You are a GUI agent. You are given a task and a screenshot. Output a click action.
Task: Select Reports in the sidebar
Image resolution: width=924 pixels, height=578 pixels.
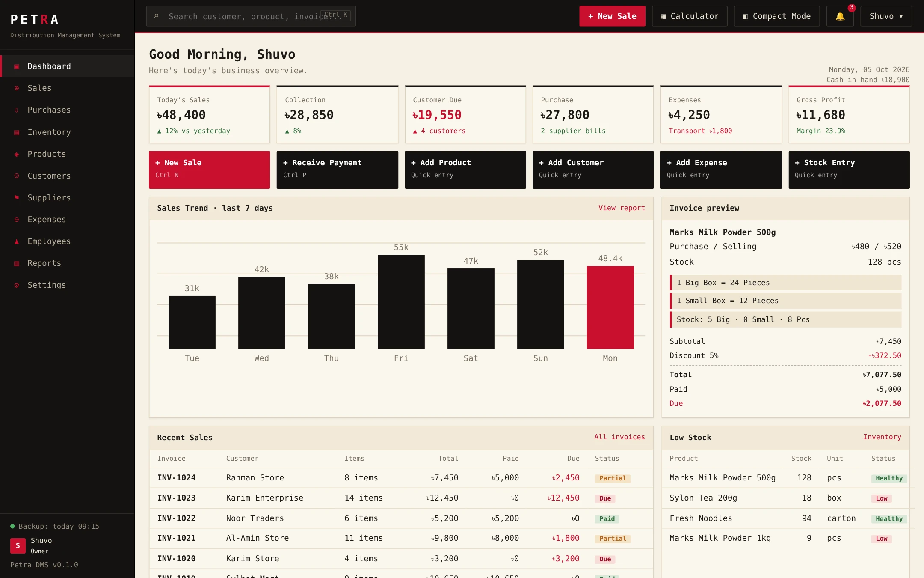coord(67,263)
